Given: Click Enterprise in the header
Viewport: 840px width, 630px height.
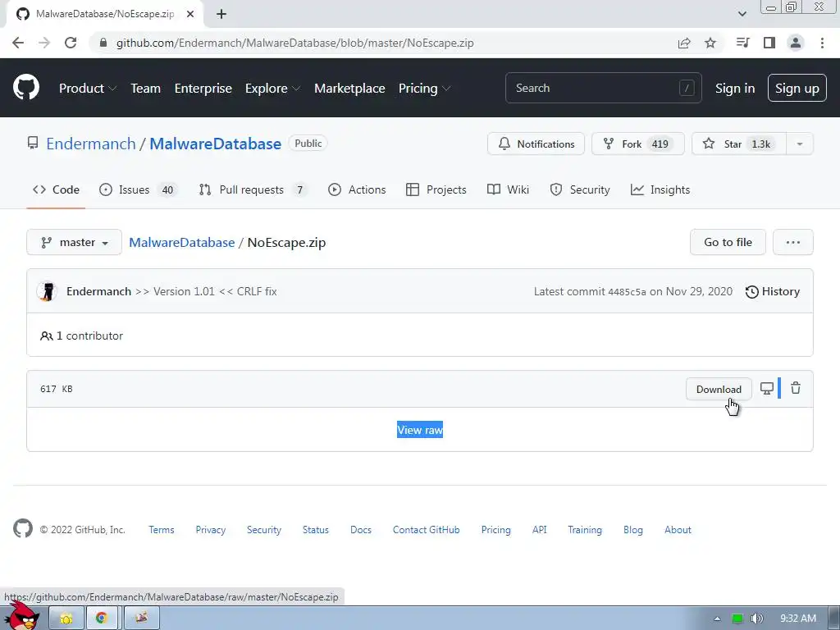Looking at the screenshot, I should point(203,88).
